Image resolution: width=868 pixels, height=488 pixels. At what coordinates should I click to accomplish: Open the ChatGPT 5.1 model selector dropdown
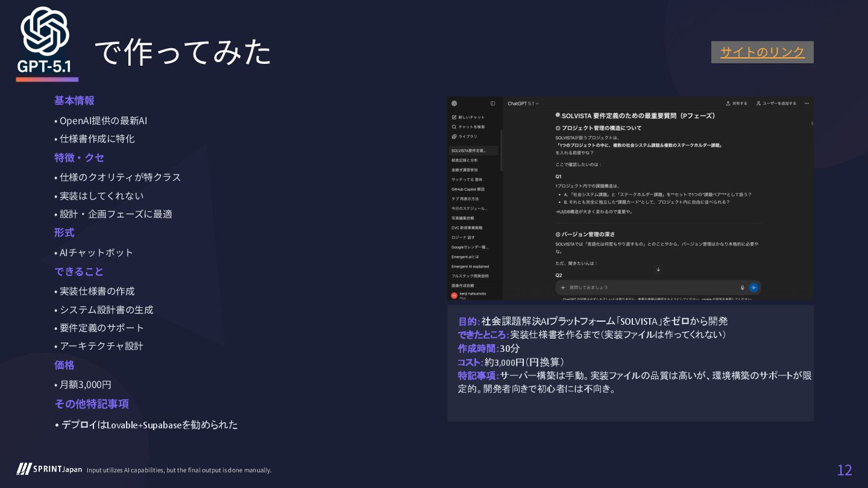(x=523, y=104)
